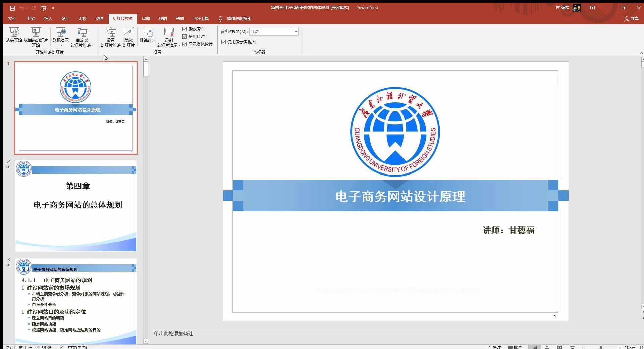The width and height of the screenshot is (644, 349).
Task: Click the slide 3 animation star icon
Action: (x=8, y=265)
